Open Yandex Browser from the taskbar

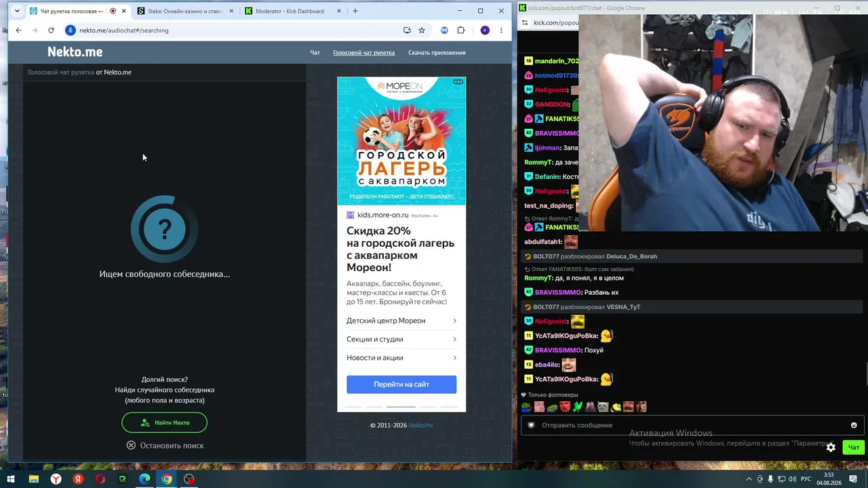[56, 479]
